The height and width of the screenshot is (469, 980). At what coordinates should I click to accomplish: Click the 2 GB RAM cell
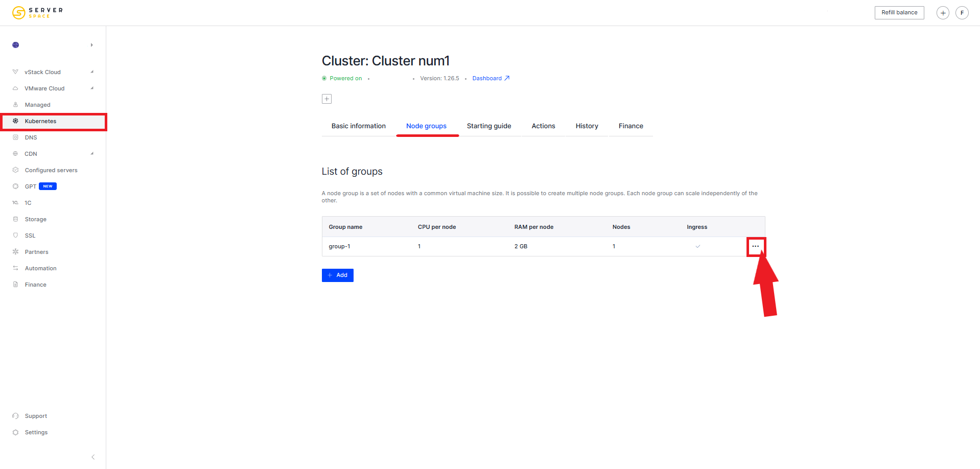tap(521, 246)
